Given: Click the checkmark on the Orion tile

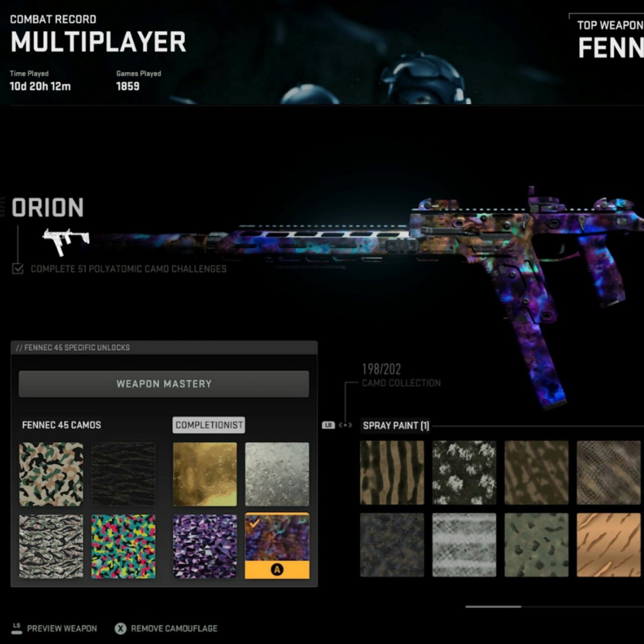Looking at the screenshot, I should coord(255,523).
